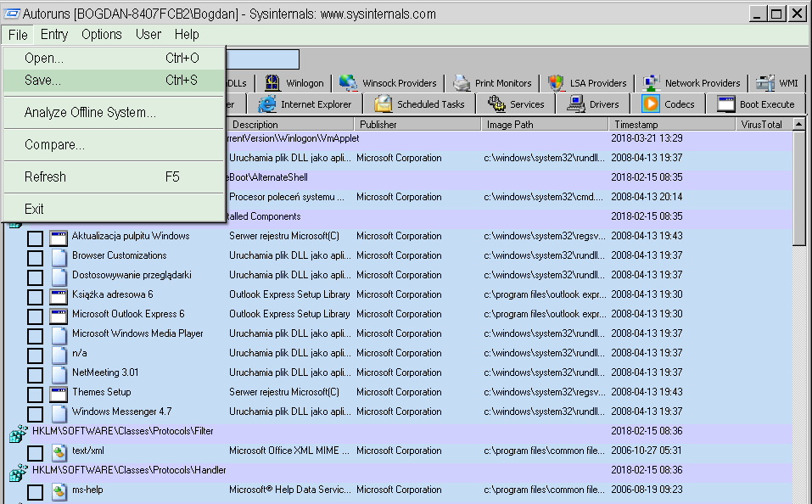
Task: Check the ms-help entry checkbox
Action: point(35,492)
